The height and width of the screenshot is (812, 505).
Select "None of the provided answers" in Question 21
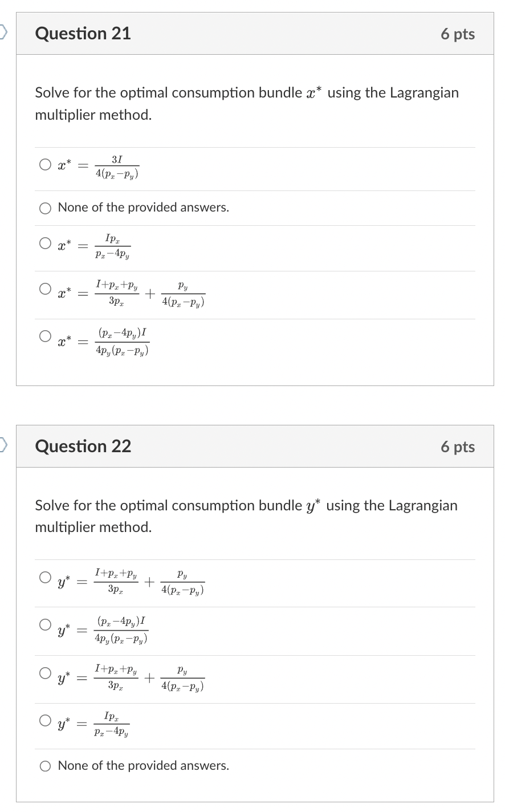pos(44,208)
